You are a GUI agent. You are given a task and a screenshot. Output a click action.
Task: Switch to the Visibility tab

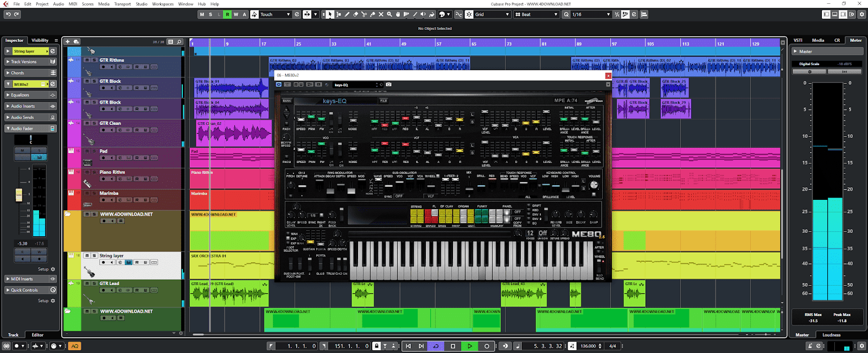click(x=40, y=40)
